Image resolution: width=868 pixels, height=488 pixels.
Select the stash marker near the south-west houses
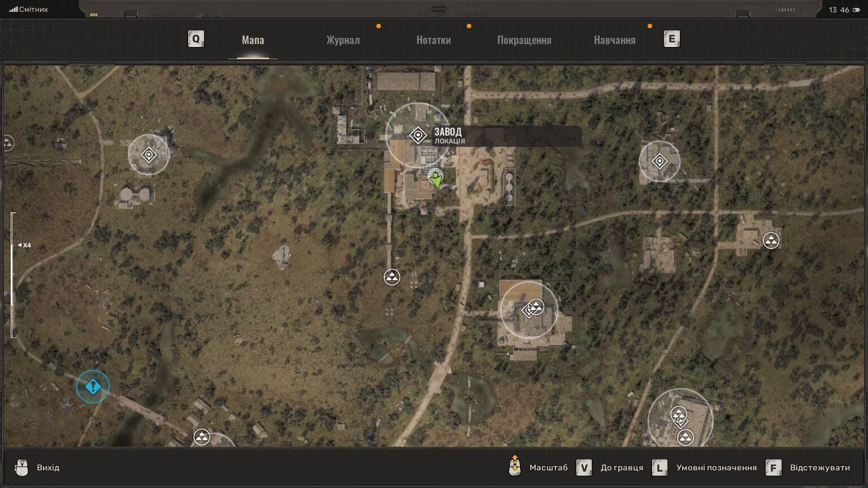[x=202, y=437]
